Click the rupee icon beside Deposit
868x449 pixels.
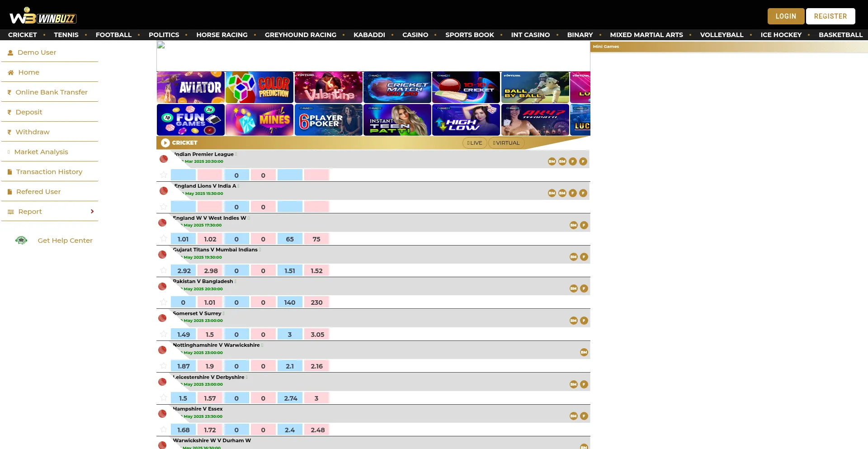click(x=9, y=112)
